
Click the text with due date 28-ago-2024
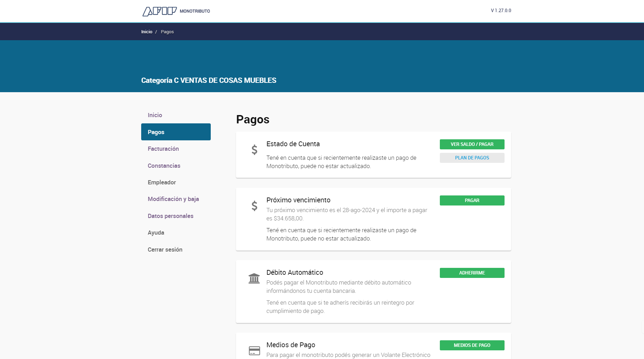[x=347, y=214]
